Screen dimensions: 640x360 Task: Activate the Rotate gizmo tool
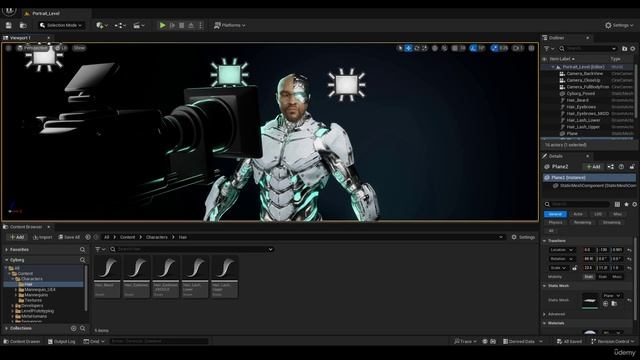coord(417,48)
